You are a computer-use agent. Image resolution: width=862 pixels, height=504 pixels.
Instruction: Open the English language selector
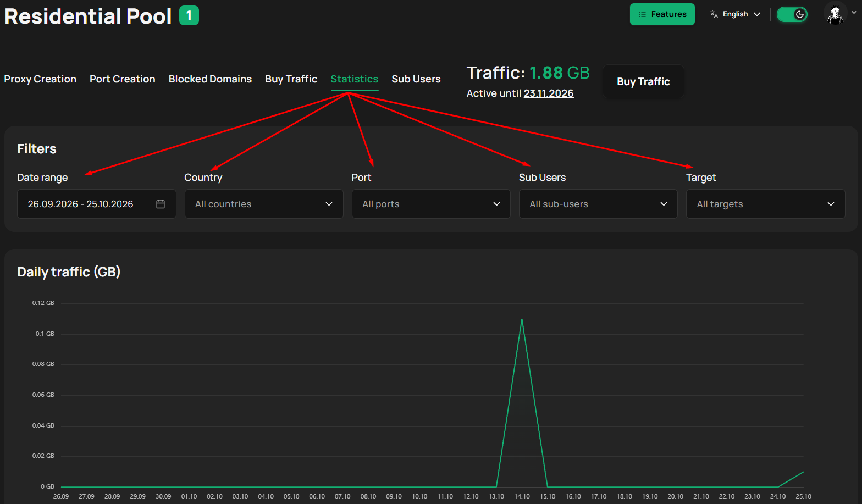pyautogui.click(x=736, y=14)
